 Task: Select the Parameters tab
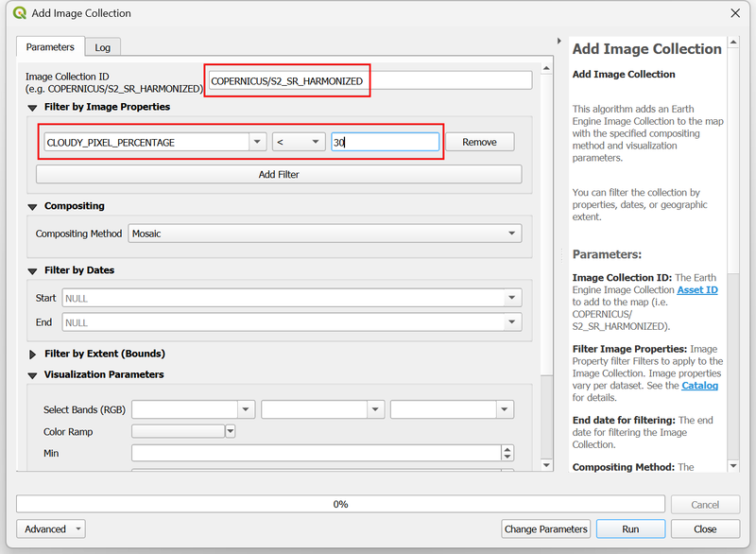tap(50, 47)
